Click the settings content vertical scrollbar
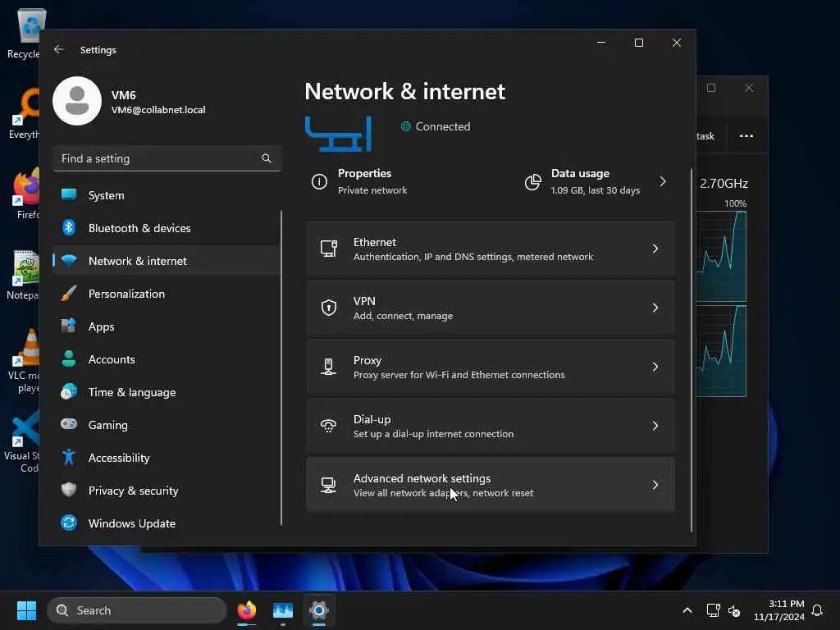The image size is (840, 630). point(691,349)
